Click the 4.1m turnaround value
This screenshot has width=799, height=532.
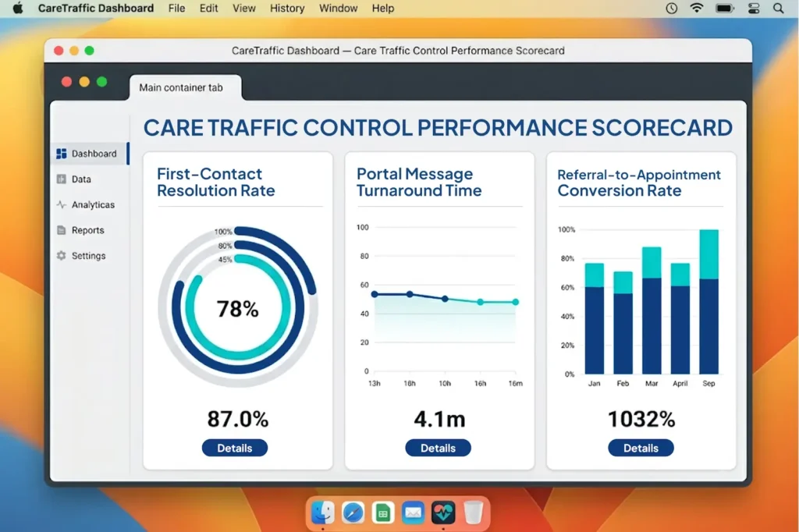point(439,419)
